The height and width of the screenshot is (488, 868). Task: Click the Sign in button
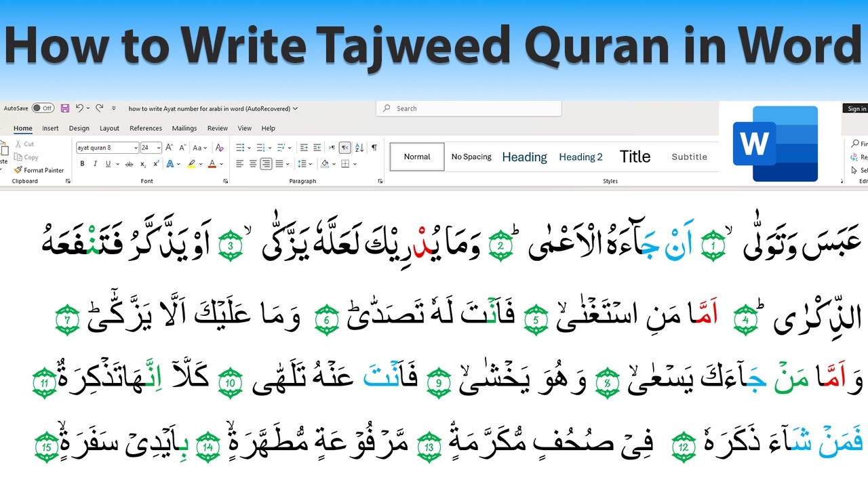click(856, 108)
